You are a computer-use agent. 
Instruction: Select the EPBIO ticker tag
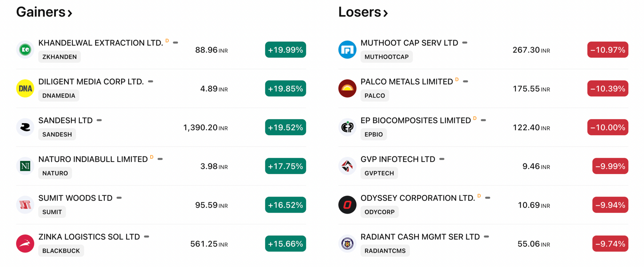374,134
